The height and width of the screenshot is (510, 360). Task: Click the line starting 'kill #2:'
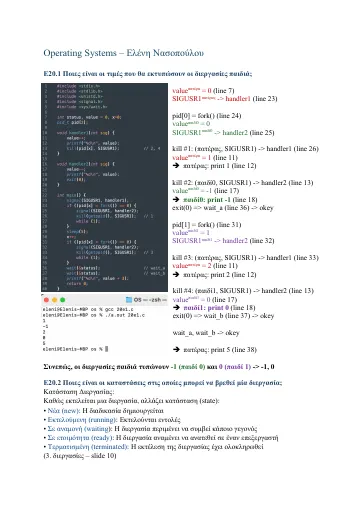coord(243,183)
